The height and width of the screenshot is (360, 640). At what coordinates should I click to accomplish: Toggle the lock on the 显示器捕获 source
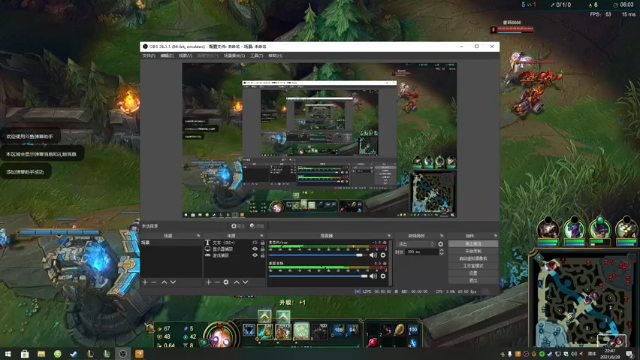click(x=262, y=249)
